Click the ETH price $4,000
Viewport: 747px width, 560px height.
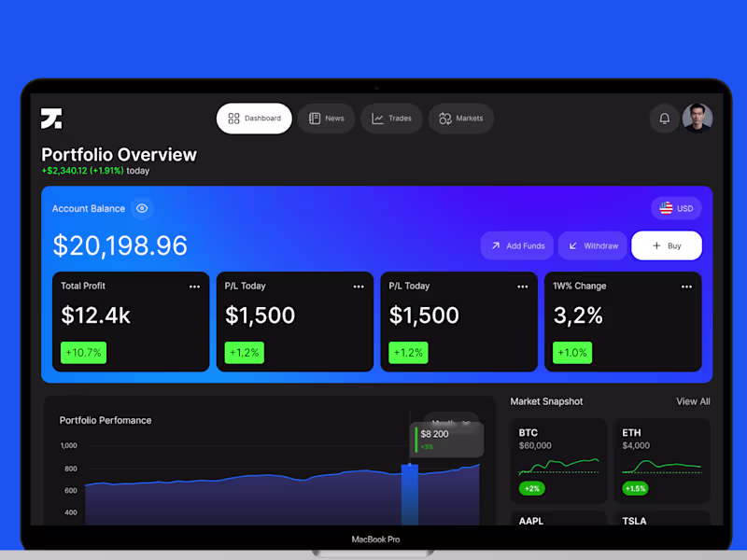(636, 446)
